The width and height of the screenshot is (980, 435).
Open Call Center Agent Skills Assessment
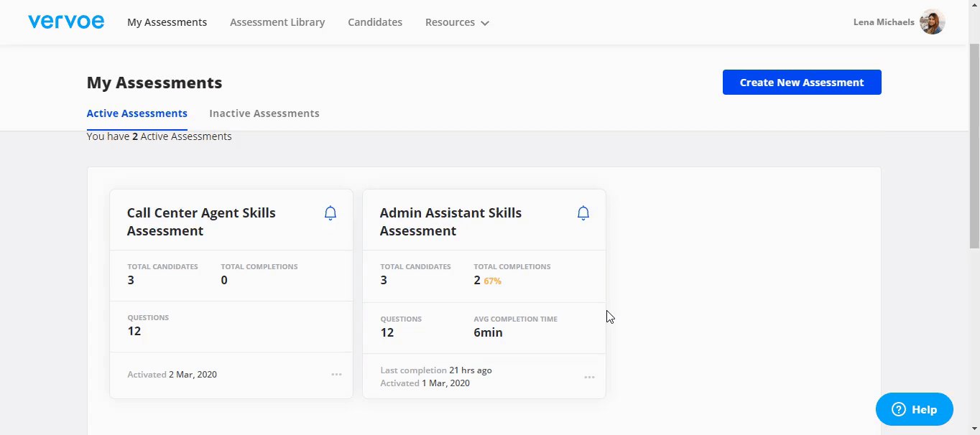tap(201, 222)
